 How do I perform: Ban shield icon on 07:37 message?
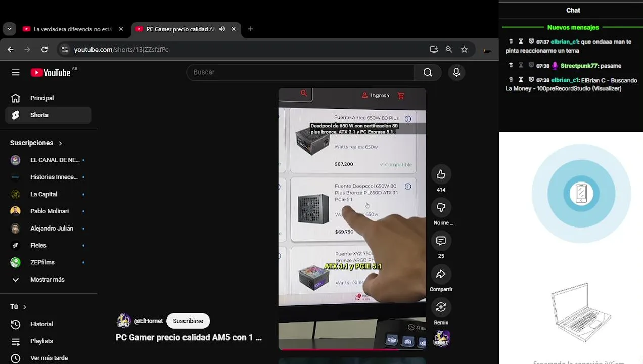(531, 42)
